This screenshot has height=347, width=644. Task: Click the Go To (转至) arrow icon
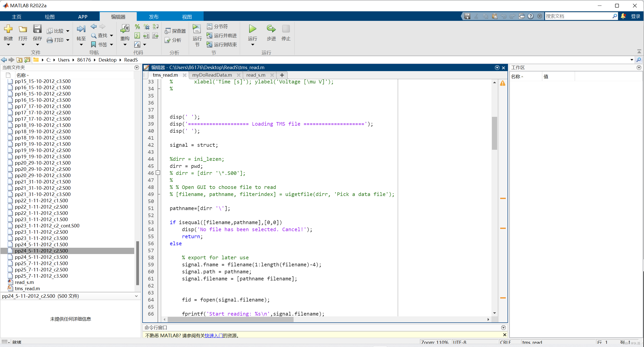[81, 29]
